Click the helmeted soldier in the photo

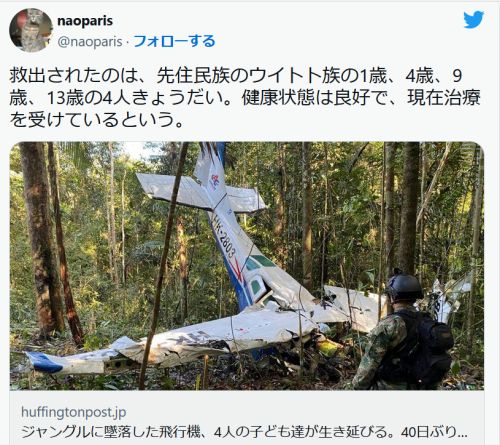402,330
